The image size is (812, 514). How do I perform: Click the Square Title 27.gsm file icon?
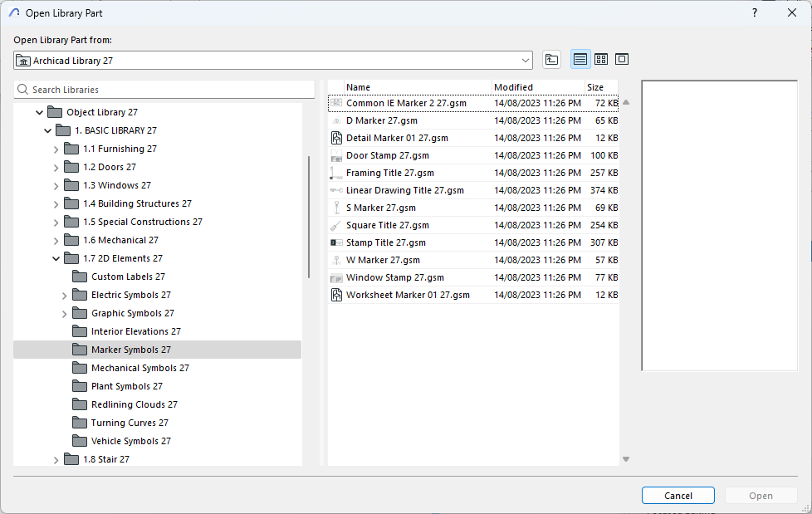(336, 225)
